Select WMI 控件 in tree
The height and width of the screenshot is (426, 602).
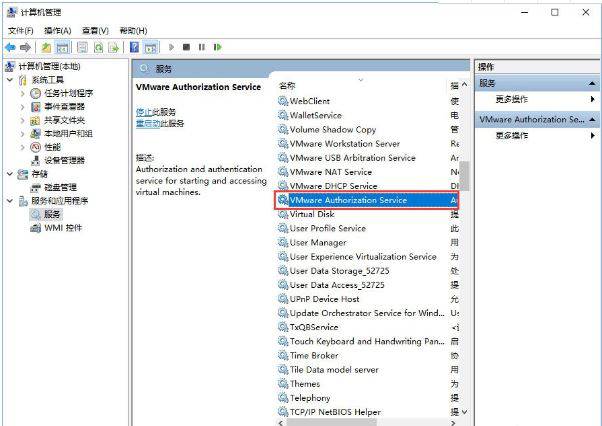click(63, 228)
